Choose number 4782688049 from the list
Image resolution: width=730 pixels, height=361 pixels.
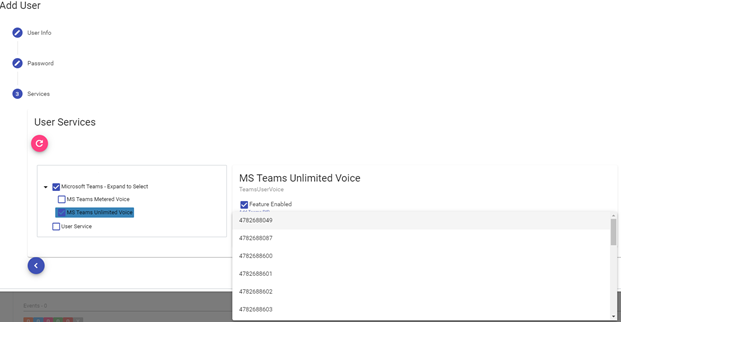coord(421,220)
